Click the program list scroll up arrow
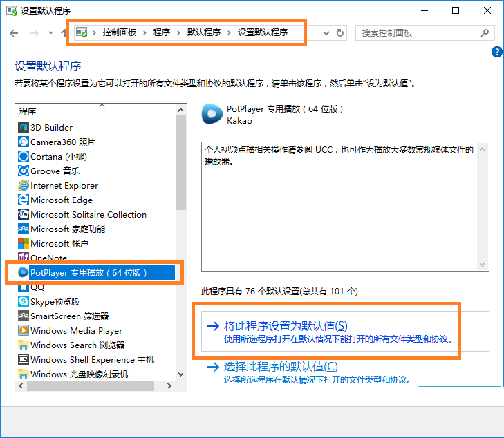This screenshot has width=504, height=438. pyautogui.click(x=181, y=110)
